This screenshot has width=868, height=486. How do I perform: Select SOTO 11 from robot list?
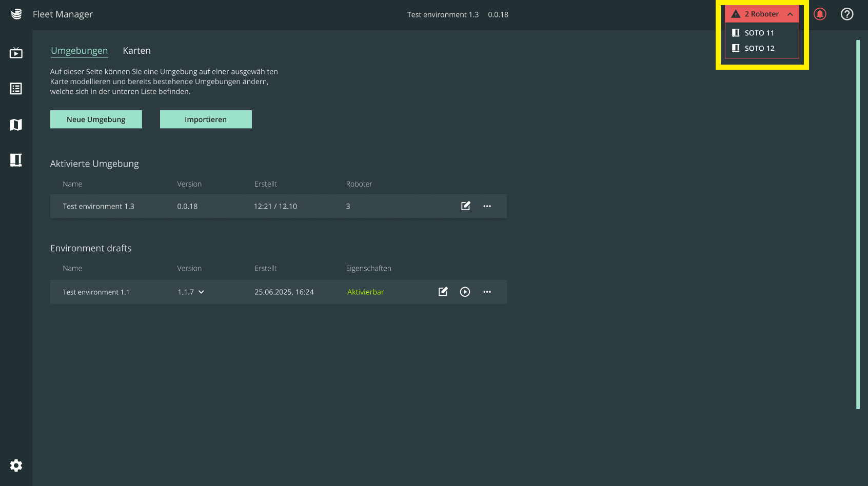(759, 33)
